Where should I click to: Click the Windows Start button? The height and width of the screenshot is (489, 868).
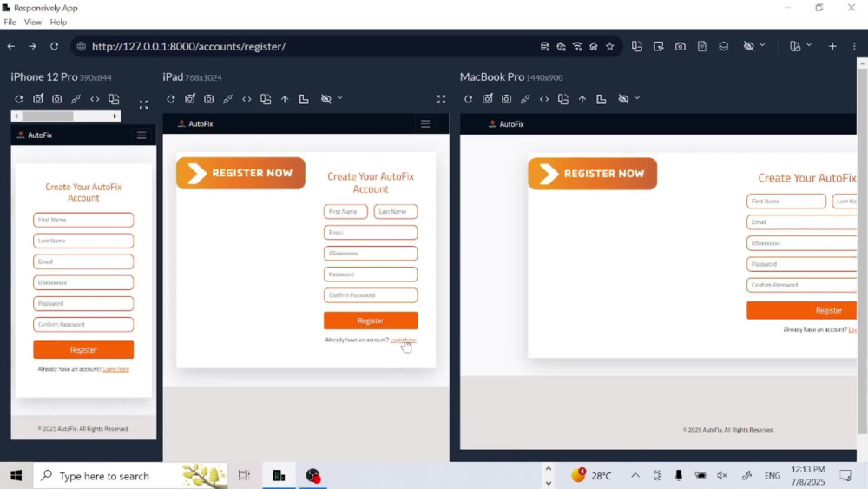coord(16,476)
